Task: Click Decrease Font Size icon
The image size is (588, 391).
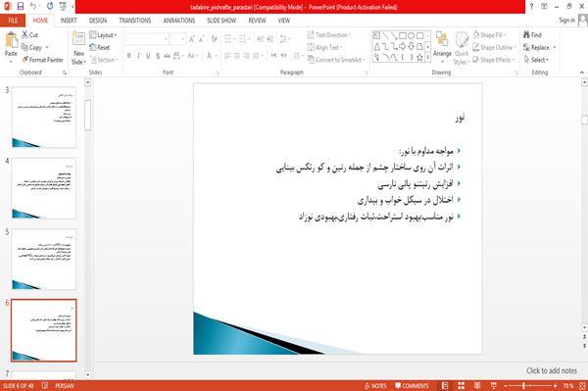Action: coord(201,39)
